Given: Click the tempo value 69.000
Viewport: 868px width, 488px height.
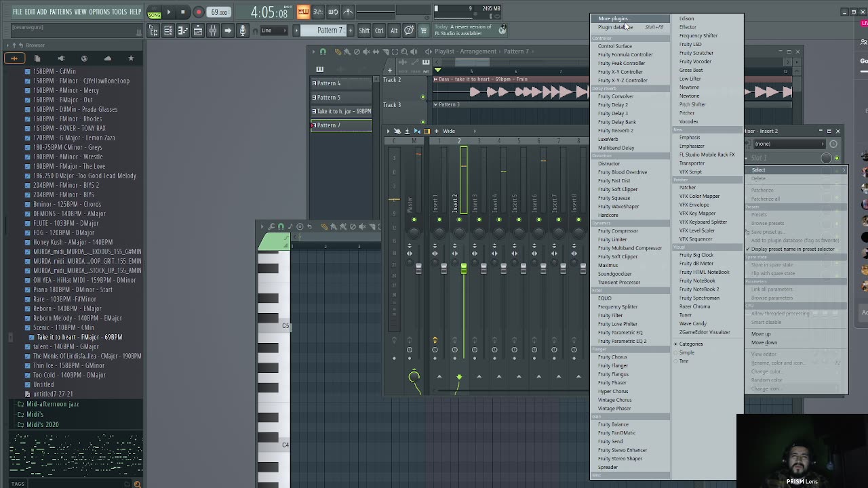Looking at the screenshot, I should click(219, 12).
